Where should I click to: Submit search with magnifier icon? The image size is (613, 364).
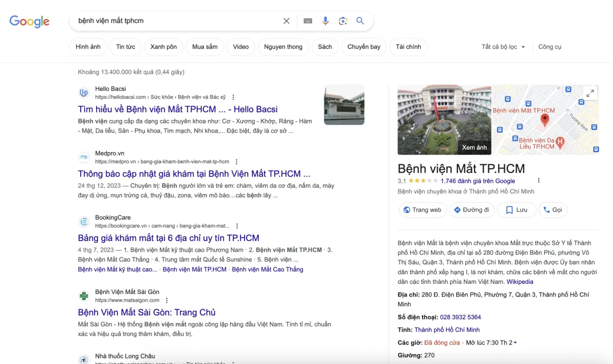click(x=360, y=21)
